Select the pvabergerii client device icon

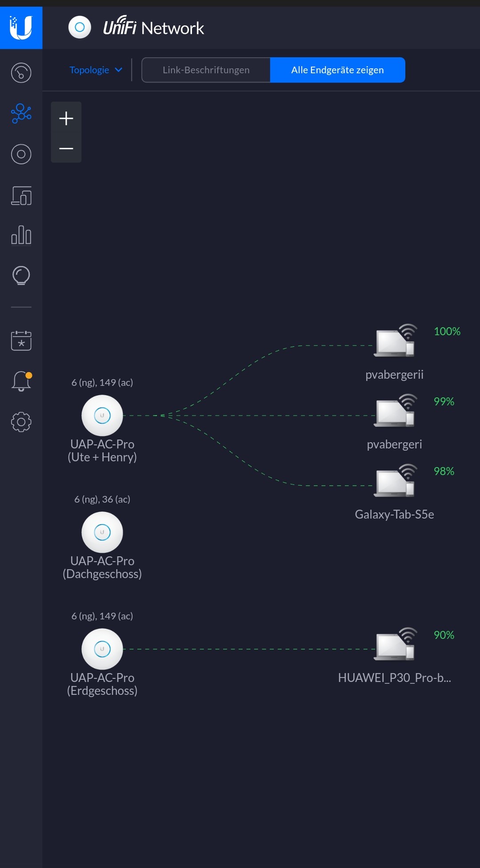click(396, 341)
